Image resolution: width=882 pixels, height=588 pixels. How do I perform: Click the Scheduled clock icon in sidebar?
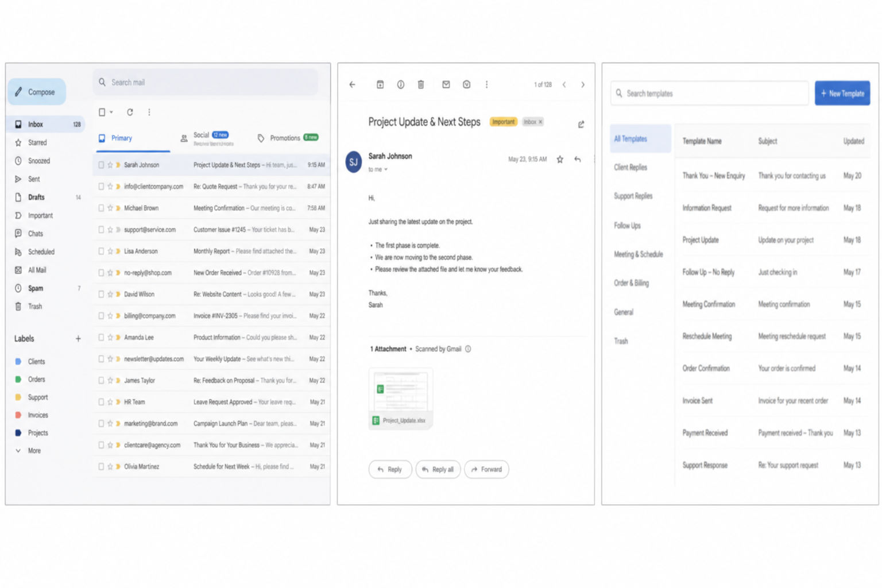click(18, 252)
